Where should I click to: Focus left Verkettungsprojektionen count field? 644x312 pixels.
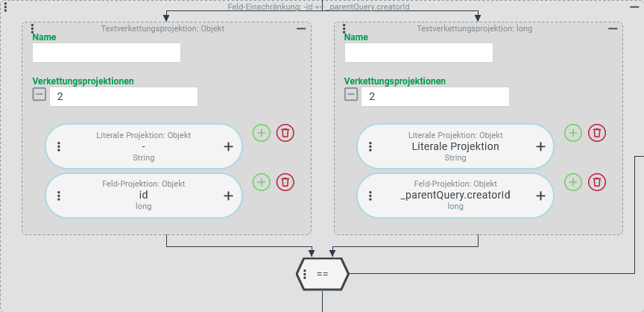coord(124,97)
